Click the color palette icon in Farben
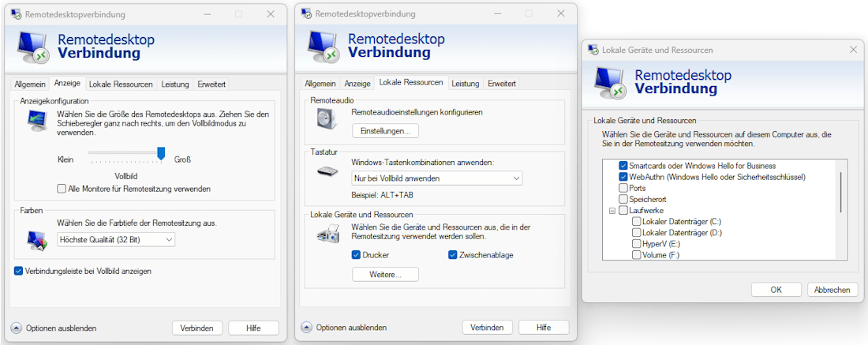The width and height of the screenshot is (868, 345). click(x=36, y=238)
